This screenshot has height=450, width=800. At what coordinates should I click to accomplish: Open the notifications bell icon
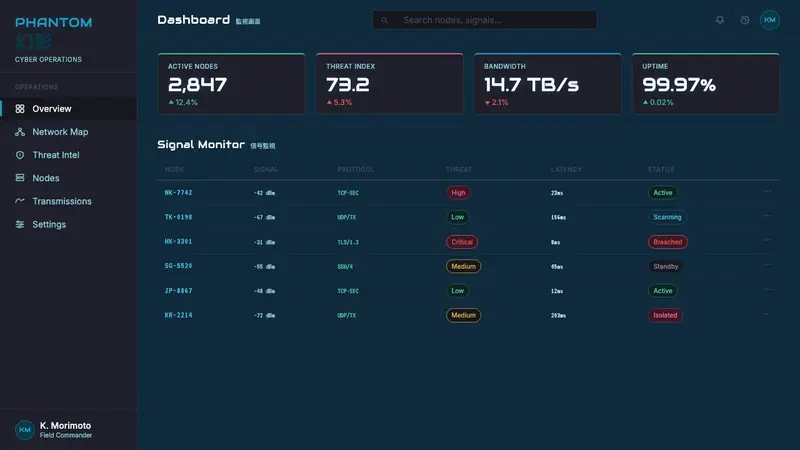pos(719,20)
